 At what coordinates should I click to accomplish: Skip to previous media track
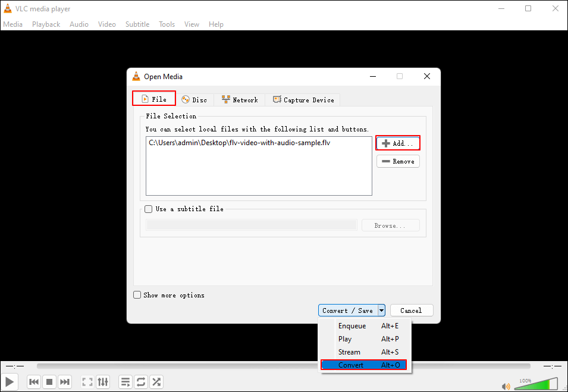tap(34, 382)
